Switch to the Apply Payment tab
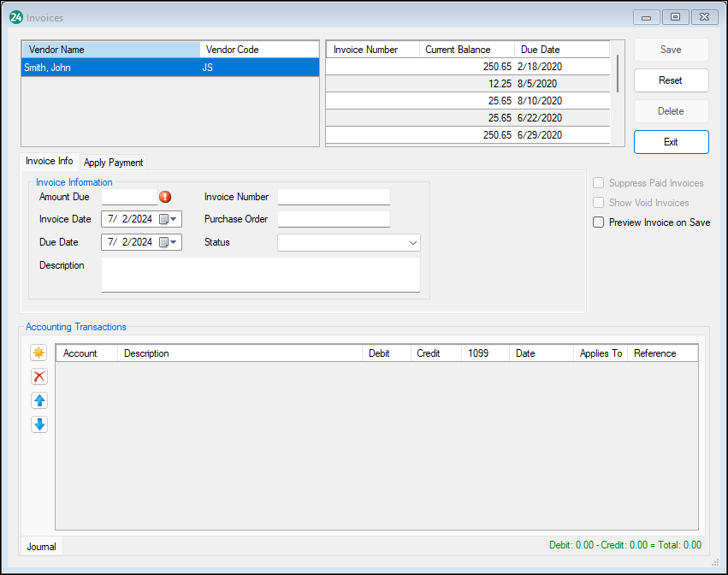Viewport: 728px width, 575px height. coord(113,162)
